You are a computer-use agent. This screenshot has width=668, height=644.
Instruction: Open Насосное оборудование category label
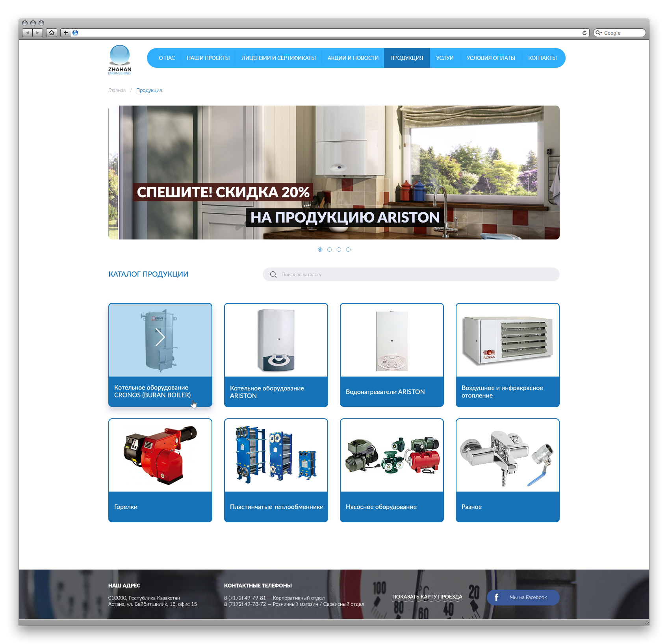point(381,507)
